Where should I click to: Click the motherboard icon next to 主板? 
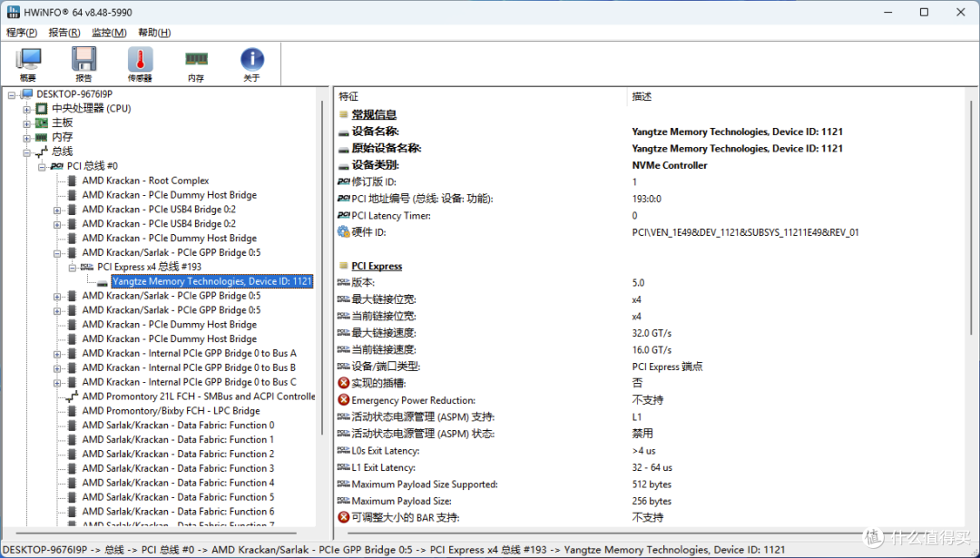(x=41, y=123)
